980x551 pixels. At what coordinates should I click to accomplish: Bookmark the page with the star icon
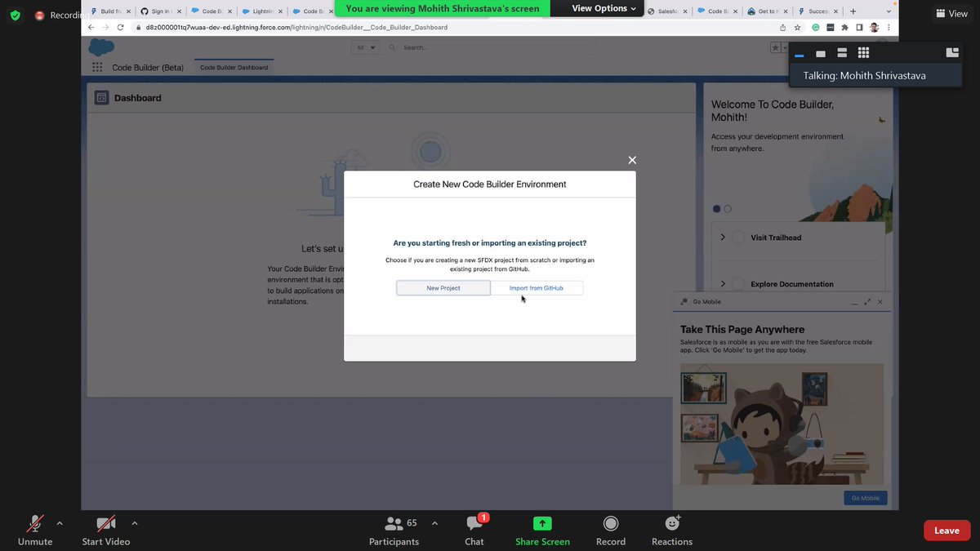pyautogui.click(x=797, y=27)
